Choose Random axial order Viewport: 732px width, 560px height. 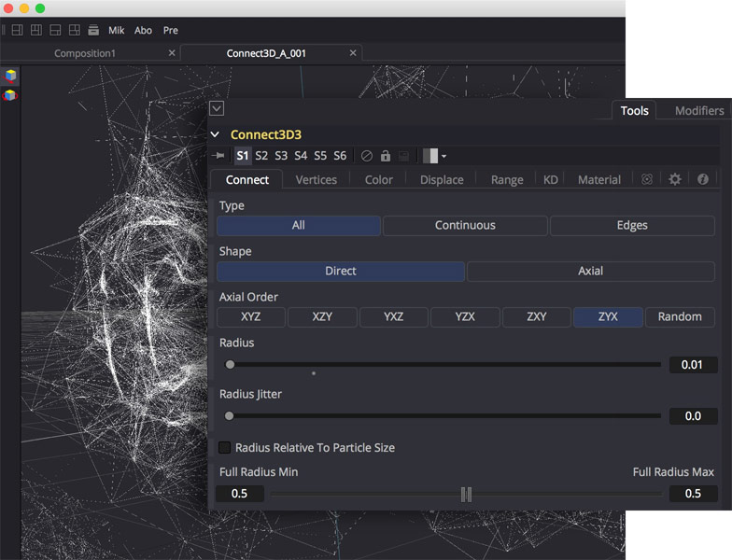click(x=680, y=317)
